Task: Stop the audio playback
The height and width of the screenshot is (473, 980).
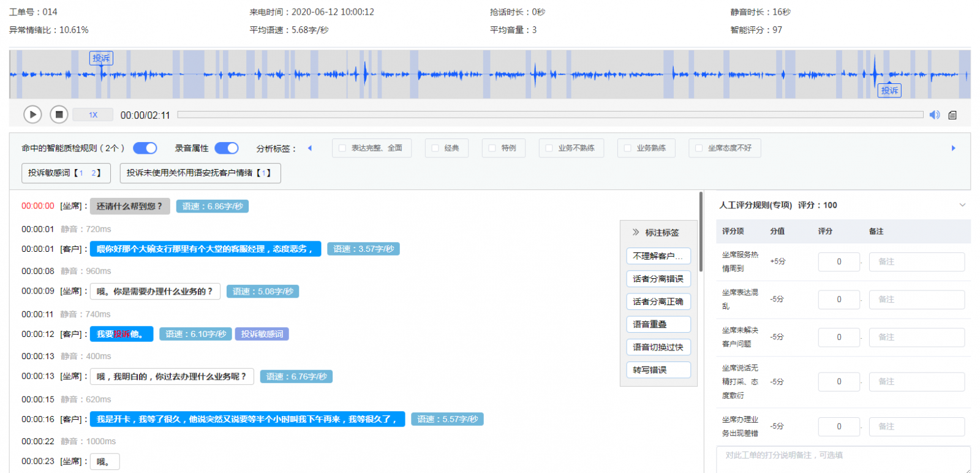Action: tap(59, 115)
